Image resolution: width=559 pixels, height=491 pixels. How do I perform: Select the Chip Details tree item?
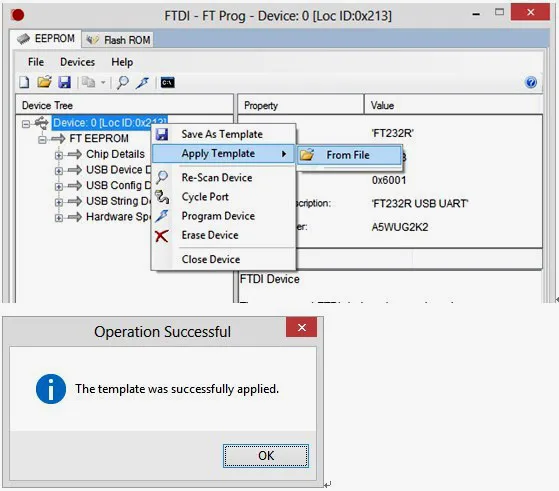(x=116, y=154)
